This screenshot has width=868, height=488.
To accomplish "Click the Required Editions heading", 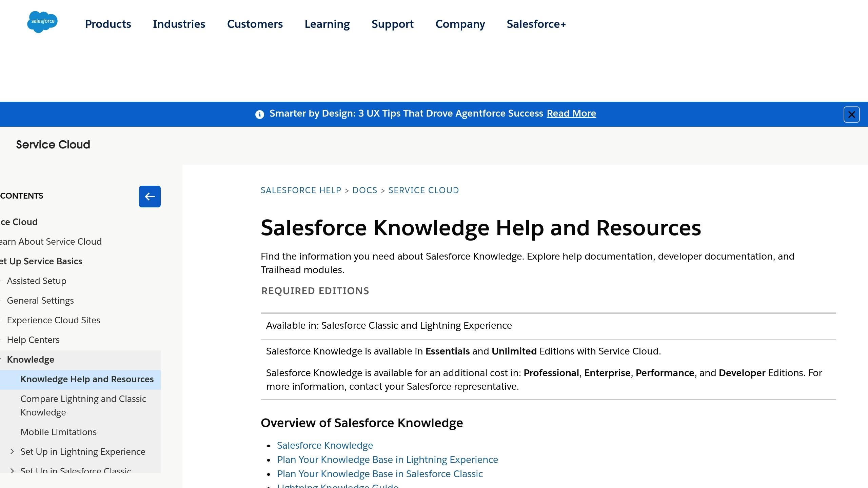I will [x=315, y=291].
